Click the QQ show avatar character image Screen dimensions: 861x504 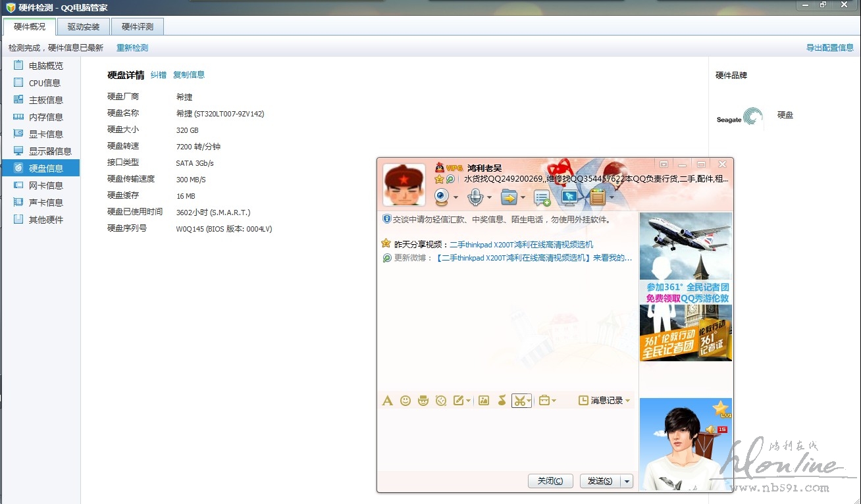(x=686, y=444)
